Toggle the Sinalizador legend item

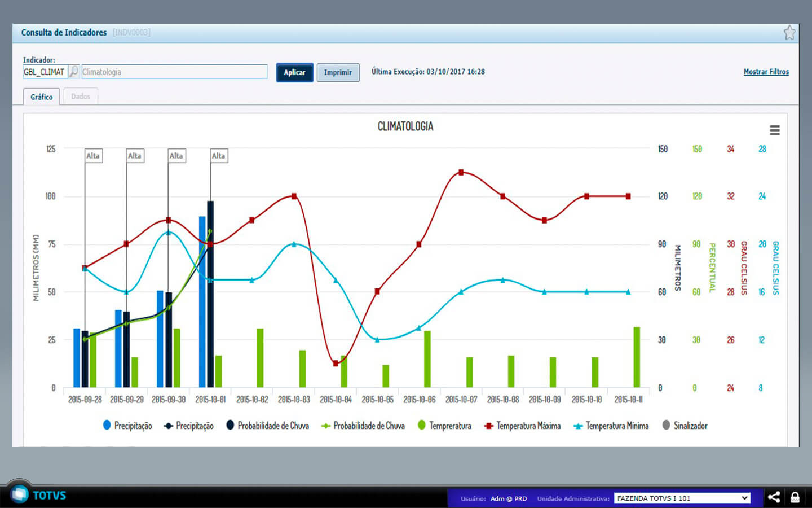[685, 426]
